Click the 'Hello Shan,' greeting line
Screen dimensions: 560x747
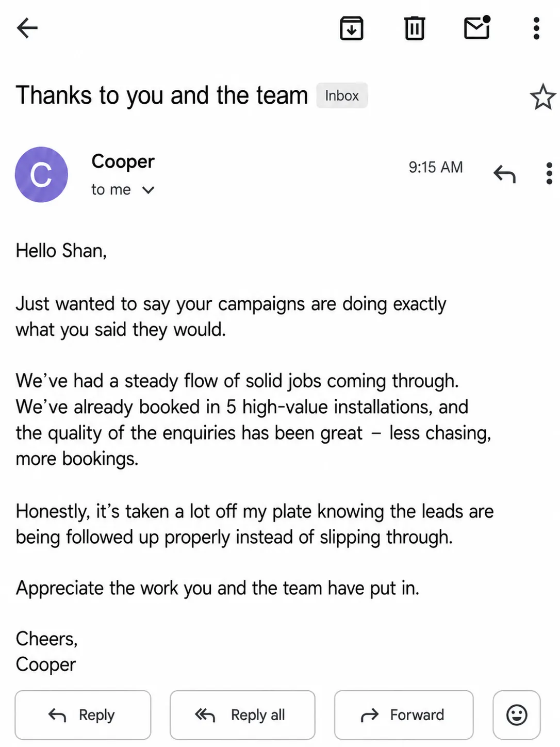61,251
